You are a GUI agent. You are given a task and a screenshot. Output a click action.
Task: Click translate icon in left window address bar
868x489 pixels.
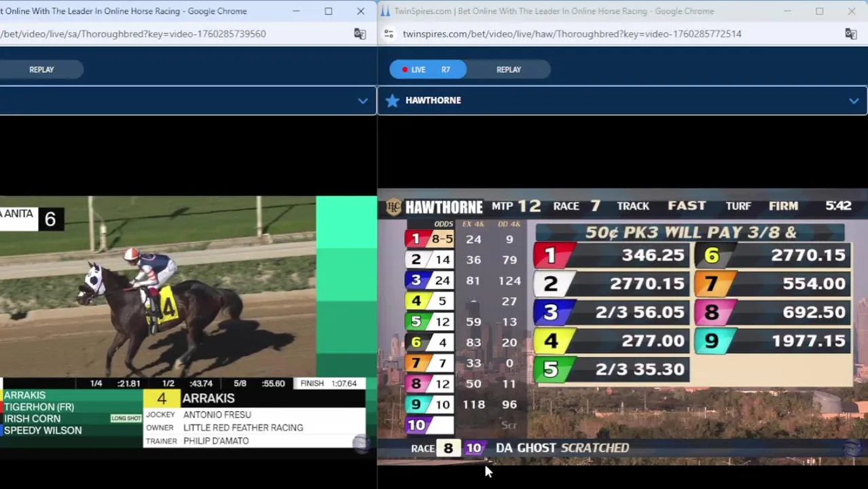tap(360, 34)
